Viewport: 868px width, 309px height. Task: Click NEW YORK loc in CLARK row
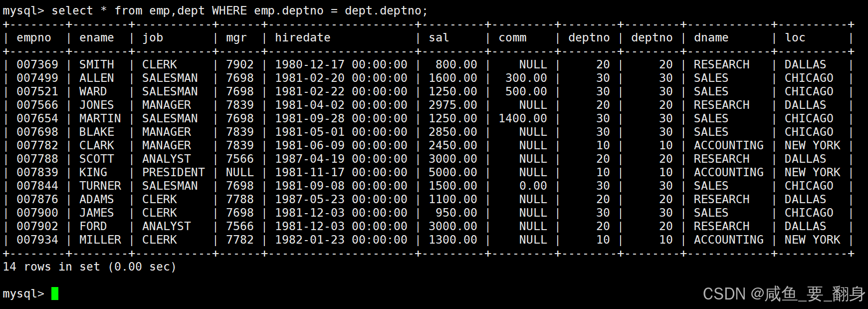tap(813, 145)
